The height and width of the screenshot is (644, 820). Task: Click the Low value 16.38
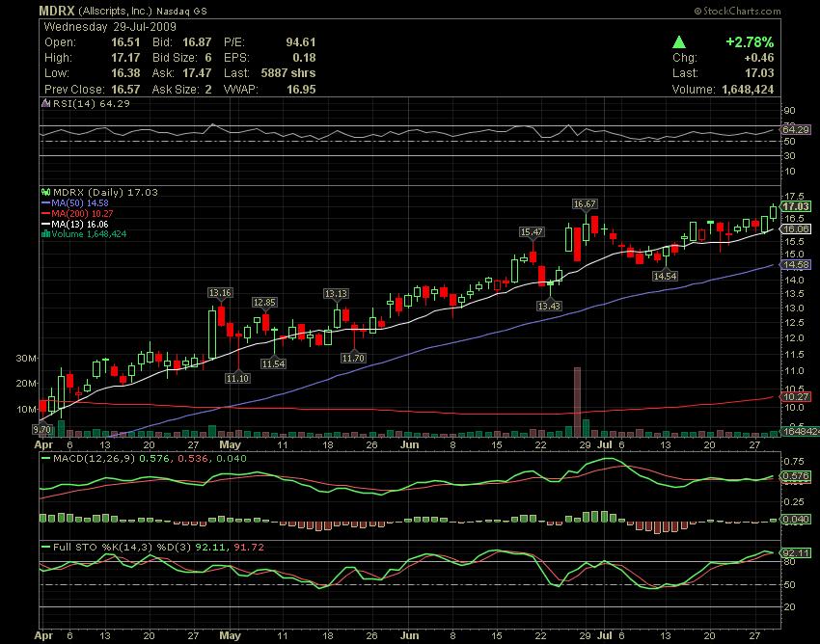tap(125, 73)
